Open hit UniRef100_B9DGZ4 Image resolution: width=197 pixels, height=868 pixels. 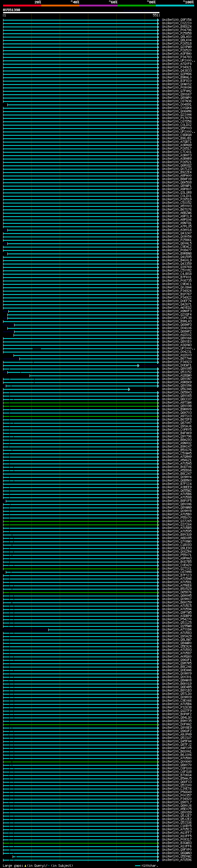pyautogui.click(x=176, y=26)
